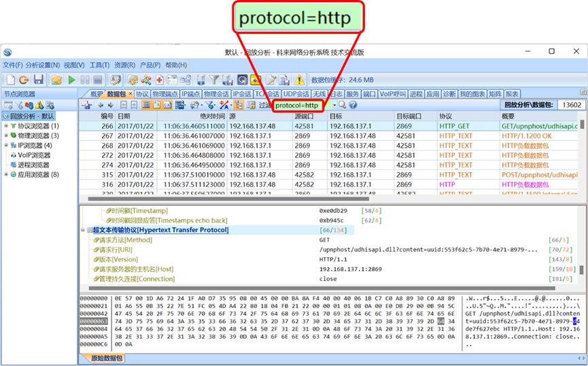This screenshot has width=588, height=366.
Task: Expand the 协议浏览器 (1) tree node
Action: point(6,126)
